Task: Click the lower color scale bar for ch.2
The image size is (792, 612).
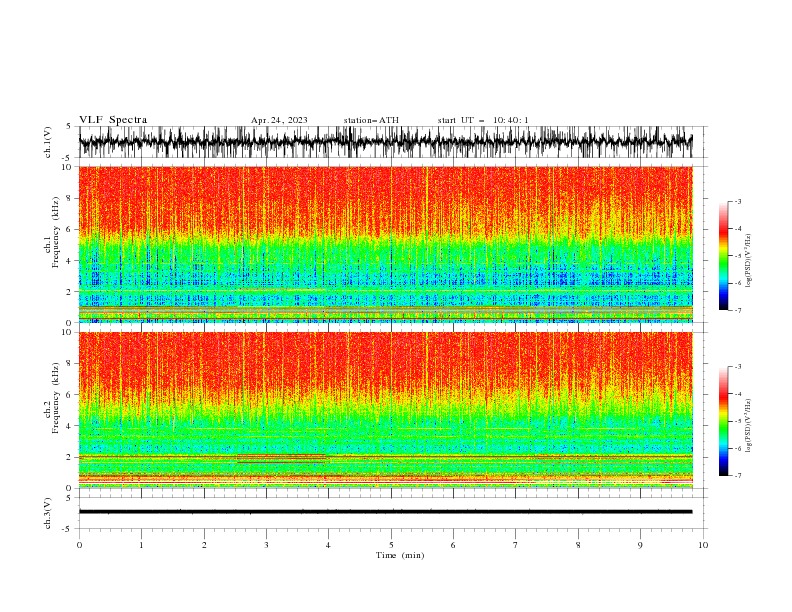Action: [x=724, y=421]
